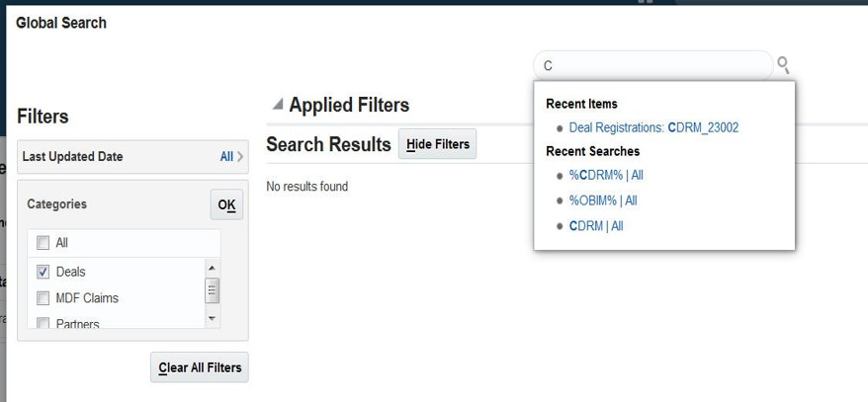The height and width of the screenshot is (402, 868).
Task: Click the Hide Filters button
Action: tap(437, 144)
